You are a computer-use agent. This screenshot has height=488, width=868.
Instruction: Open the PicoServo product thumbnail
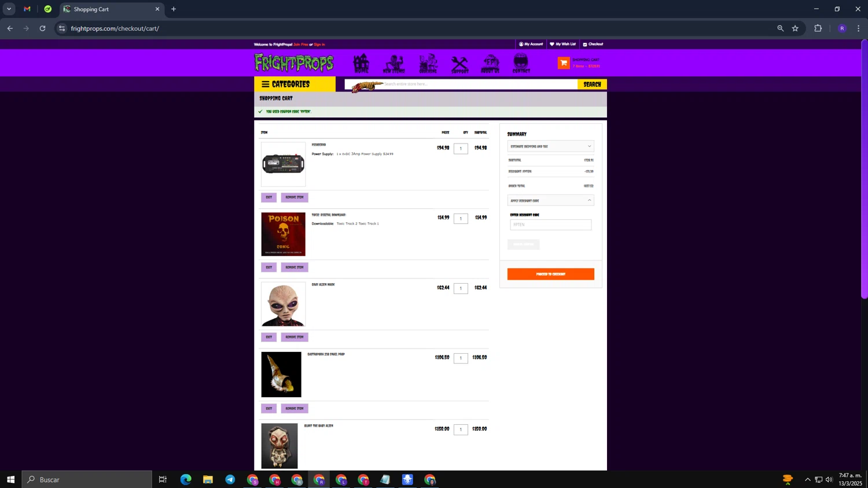[283, 164]
